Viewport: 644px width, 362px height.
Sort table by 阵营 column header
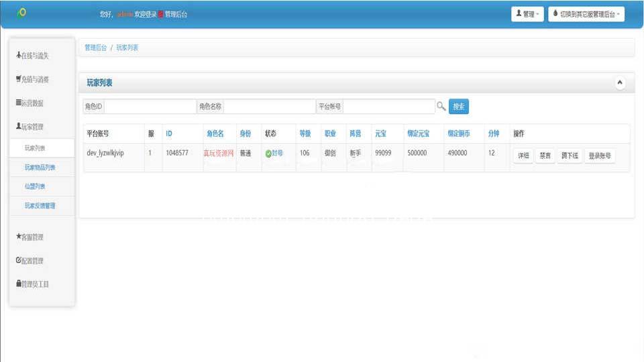pos(356,133)
